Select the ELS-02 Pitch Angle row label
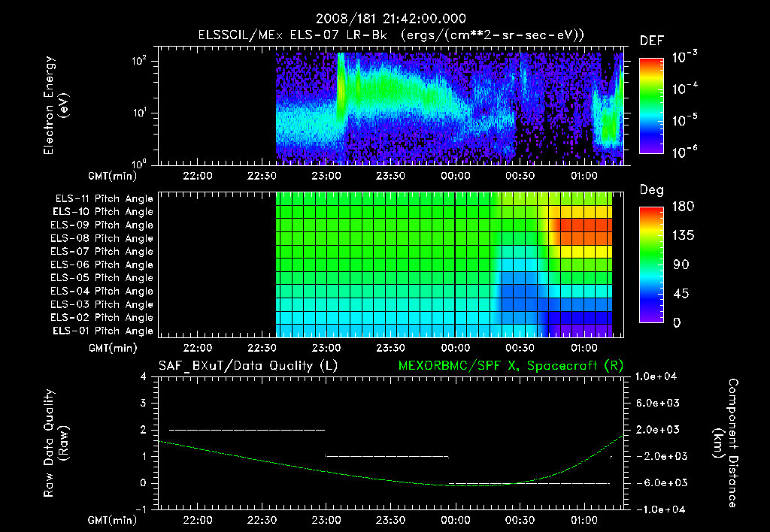The height and width of the screenshot is (532, 770). (102, 318)
